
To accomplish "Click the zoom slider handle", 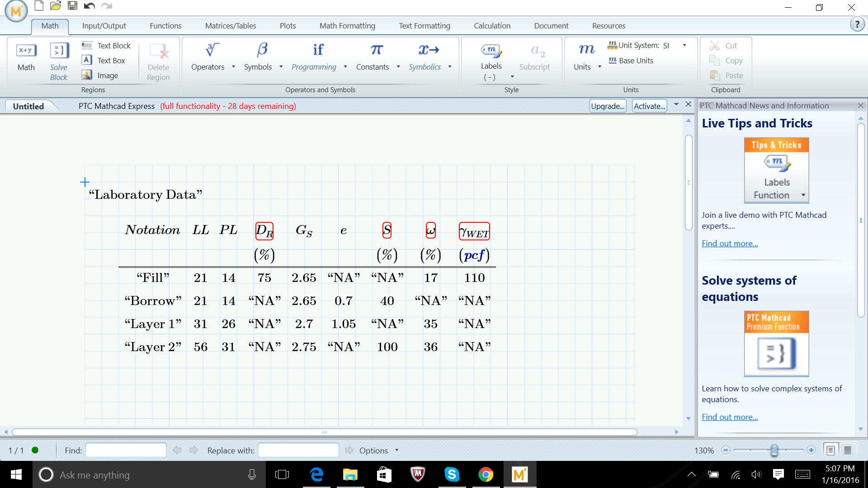I will pos(774,450).
